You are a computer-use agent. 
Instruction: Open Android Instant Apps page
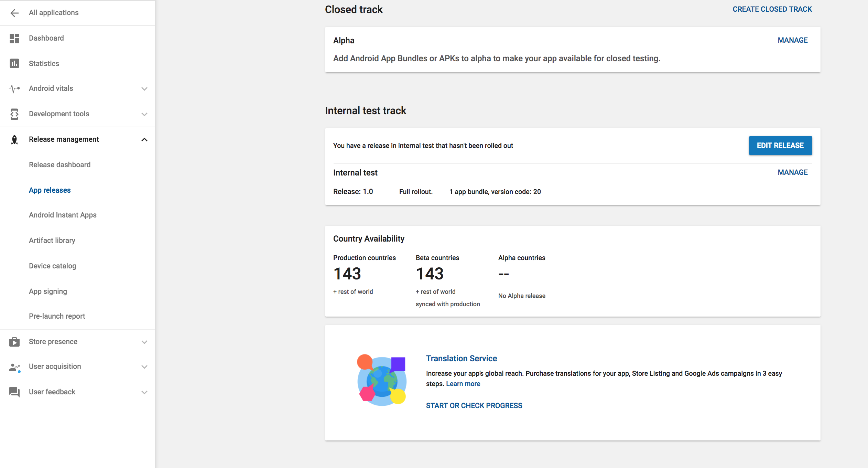[63, 215]
